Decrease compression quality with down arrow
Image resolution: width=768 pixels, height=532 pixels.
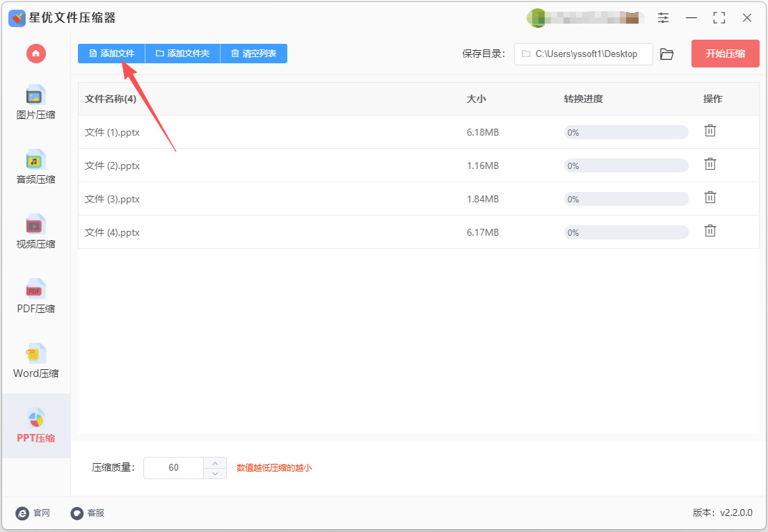pos(215,474)
